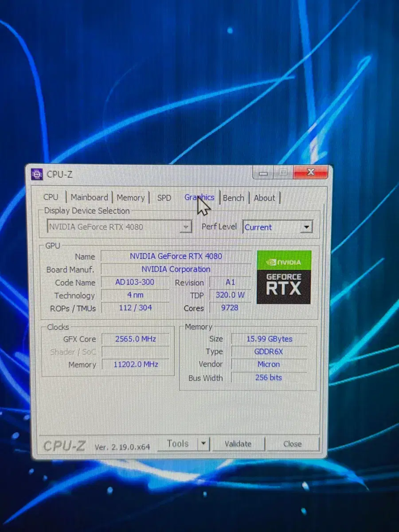Open the Display Device Selection dropdown
The image size is (399, 532).
[x=119, y=227]
